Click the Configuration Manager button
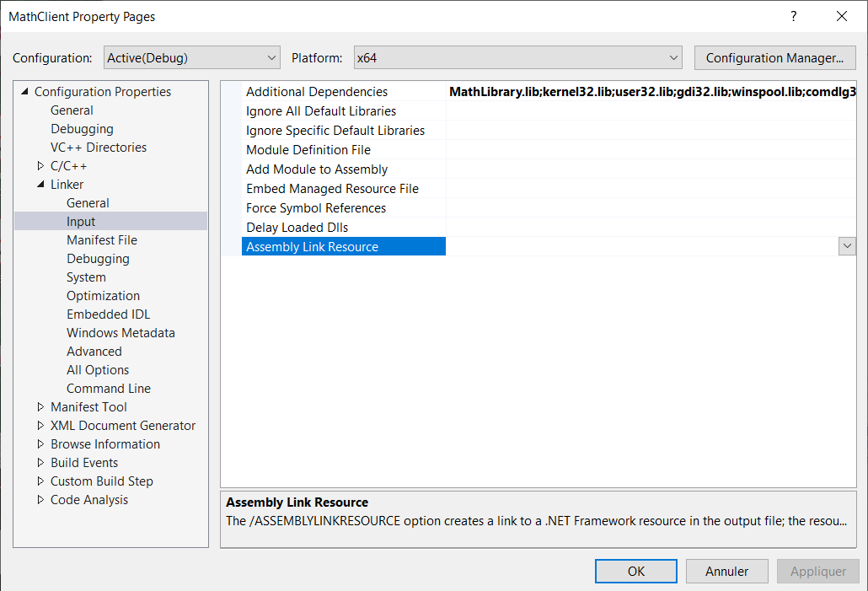The image size is (868, 591). (774, 58)
